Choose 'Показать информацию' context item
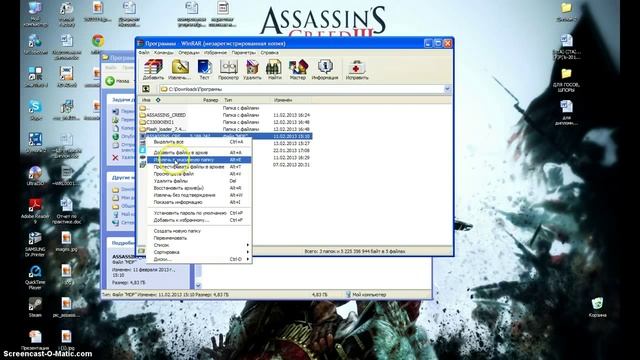The height and width of the screenshot is (360, 640). coord(199,202)
